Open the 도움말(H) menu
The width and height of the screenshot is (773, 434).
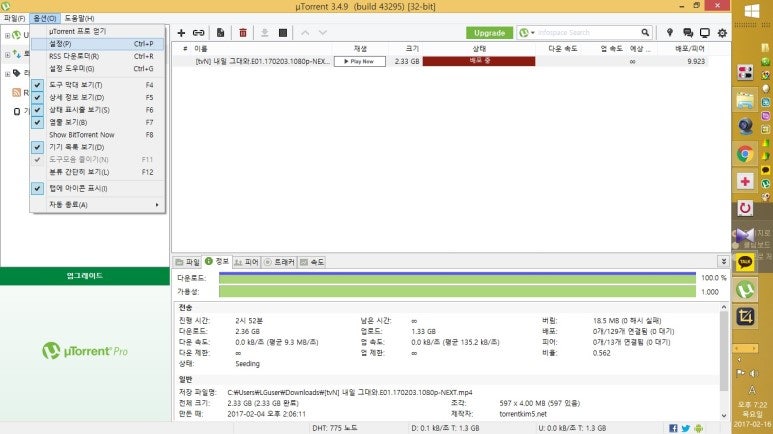click(x=79, y=18)
